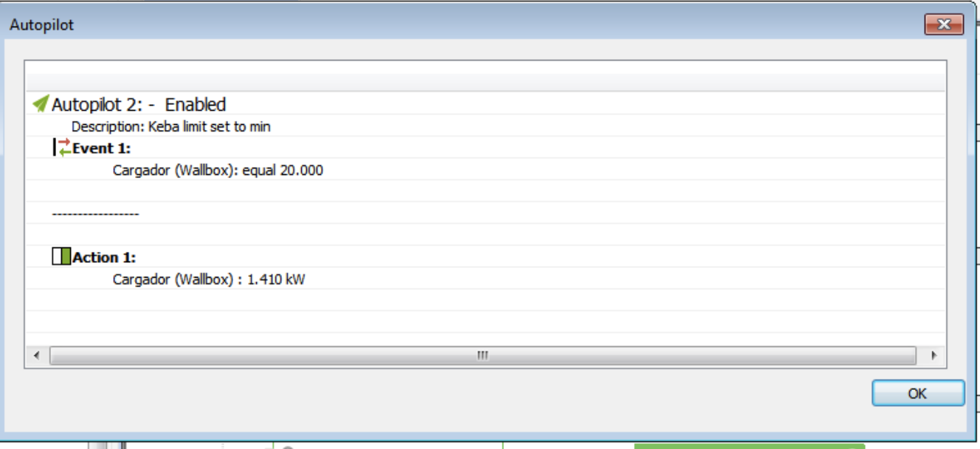This screenshot has width=980, height=449.
Task: Select the "Cargador (Wallbox) : 1.410 kW" action
Action: pos(208,280)
